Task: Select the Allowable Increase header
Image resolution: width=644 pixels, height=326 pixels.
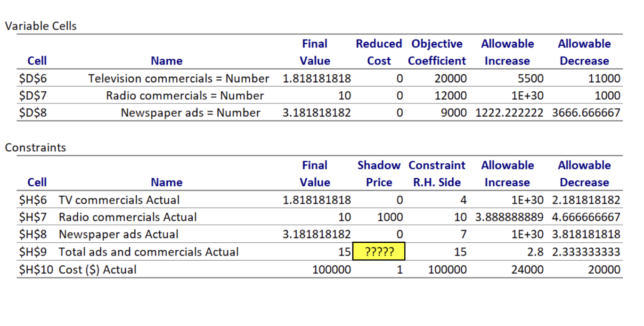Action: pyautogui.click(x=507, y=52)
